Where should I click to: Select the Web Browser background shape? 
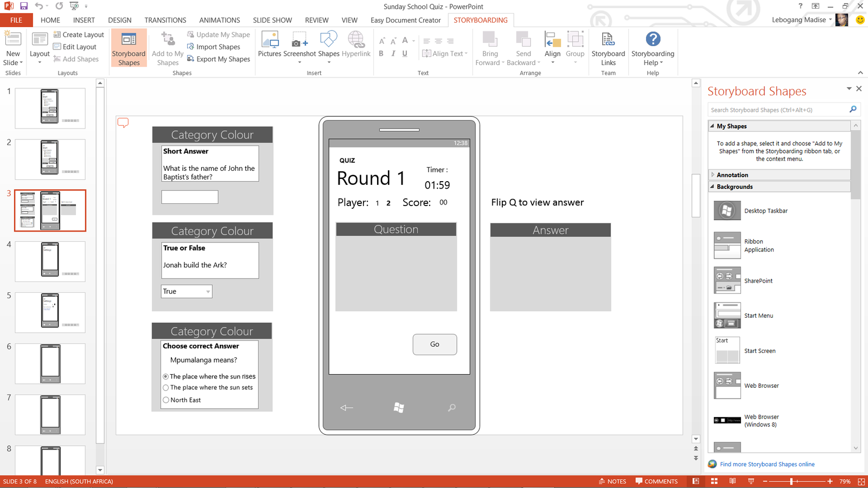pyautogui.click(x=727, y=386)
